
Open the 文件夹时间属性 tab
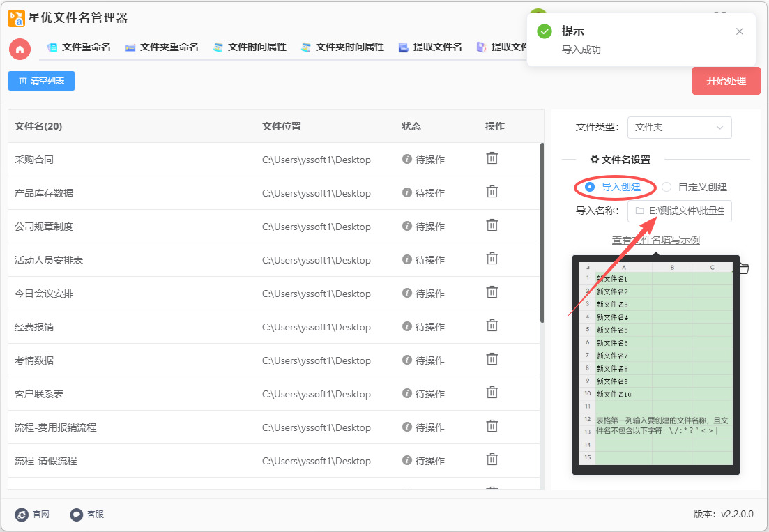coord(342,47)
